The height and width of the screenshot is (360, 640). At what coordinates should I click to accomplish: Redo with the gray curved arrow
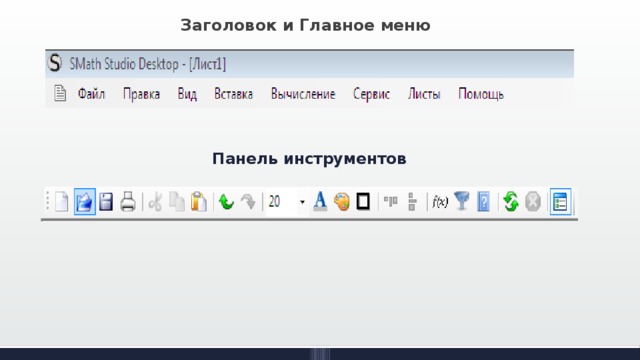pos(248,202)
